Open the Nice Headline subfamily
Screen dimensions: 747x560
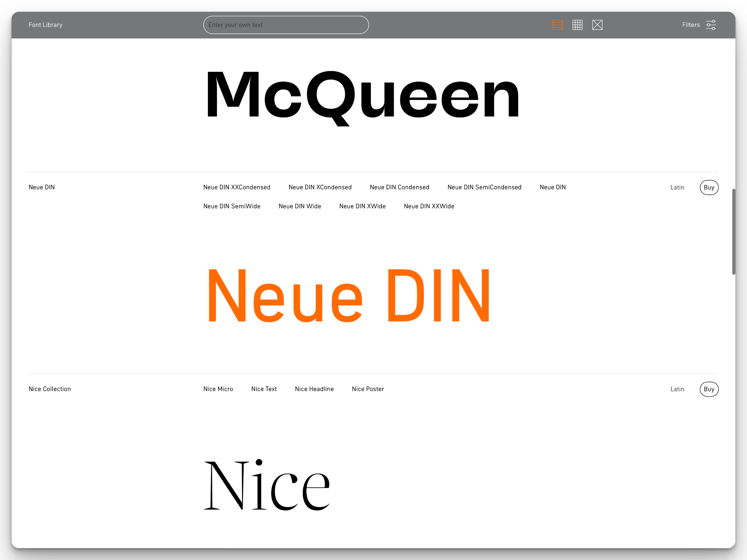(x=314, y=389)
